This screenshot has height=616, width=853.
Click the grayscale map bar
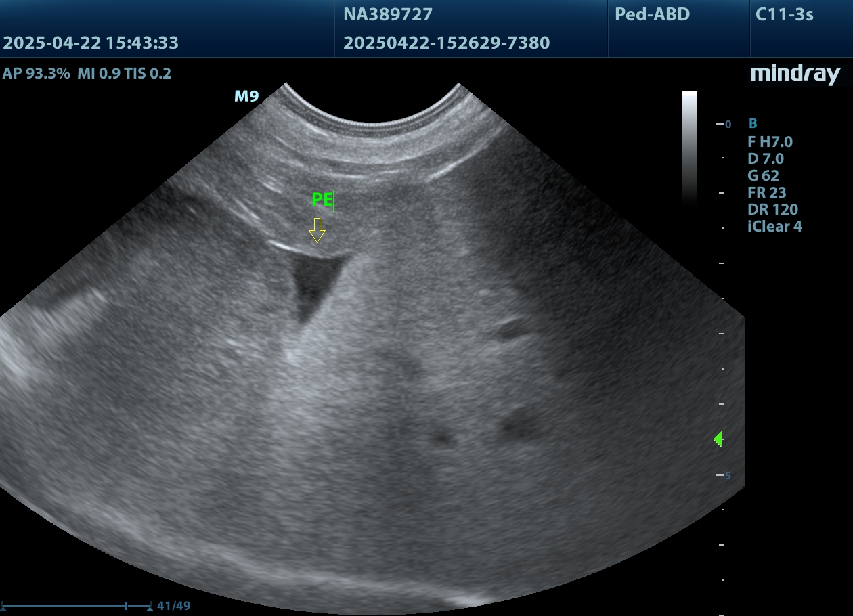[688, 147]
